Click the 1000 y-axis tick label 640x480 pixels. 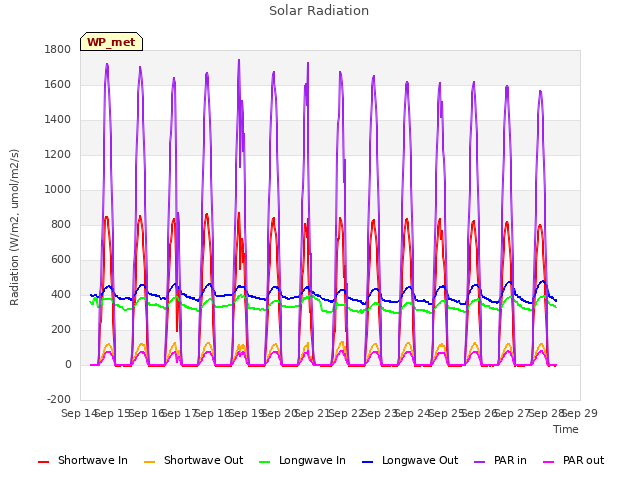click(x=58, y=189)
